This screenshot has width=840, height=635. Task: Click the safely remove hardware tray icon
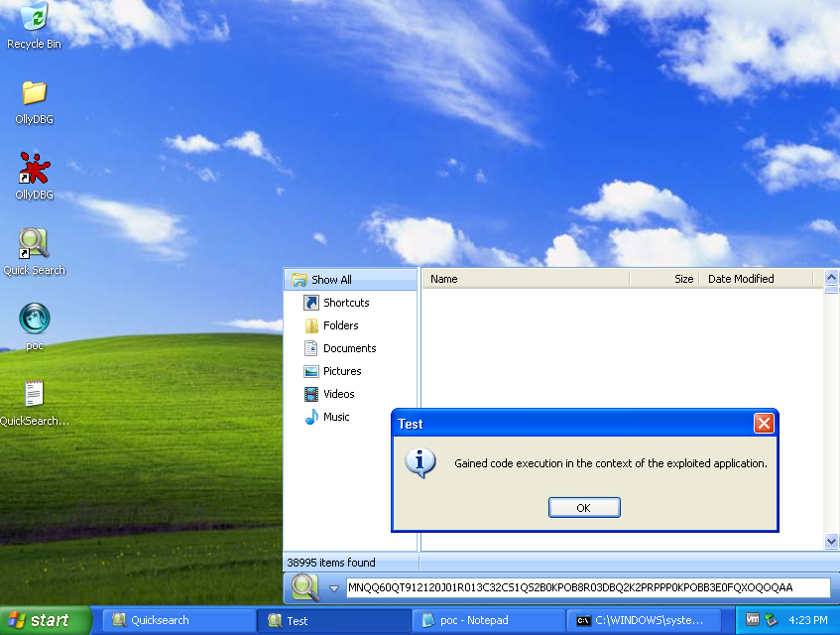(771, 620)
